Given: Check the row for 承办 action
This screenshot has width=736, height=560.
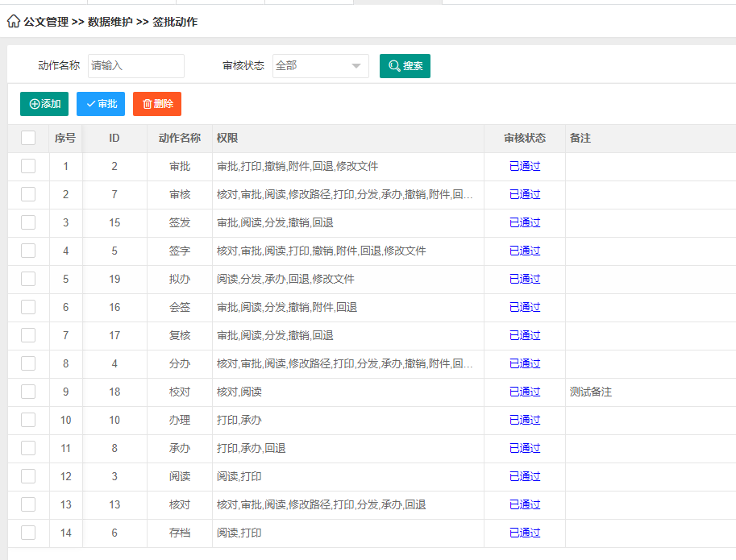Looking at the screenshot, I should click(x=28, y=448).
